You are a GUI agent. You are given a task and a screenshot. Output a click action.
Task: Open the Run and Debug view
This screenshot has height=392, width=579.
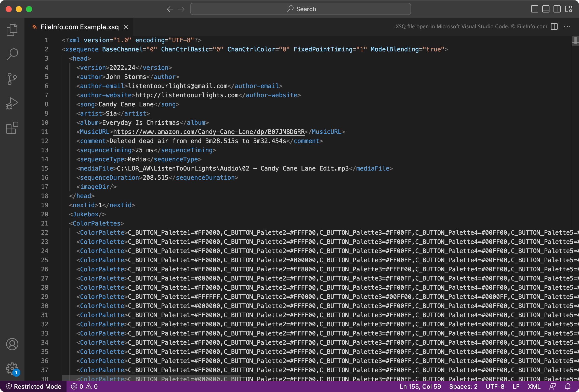pyautogui.click(x=12, y=103)
